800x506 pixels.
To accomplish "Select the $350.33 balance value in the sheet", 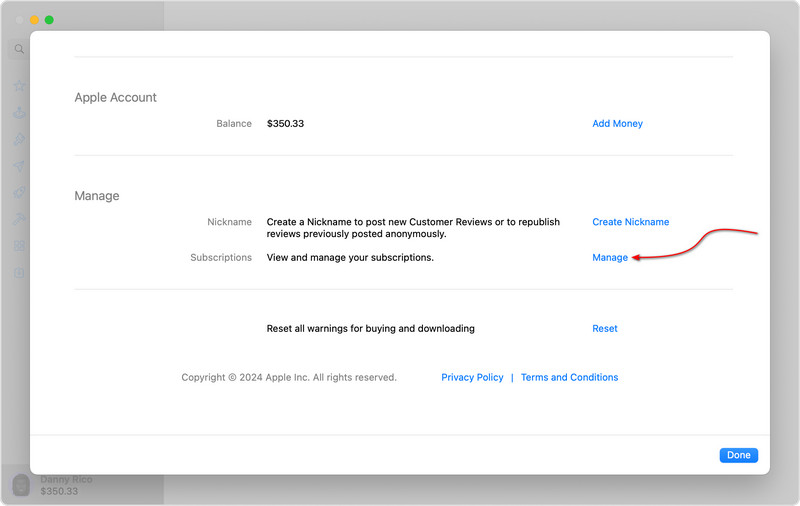I will (285, 123).
